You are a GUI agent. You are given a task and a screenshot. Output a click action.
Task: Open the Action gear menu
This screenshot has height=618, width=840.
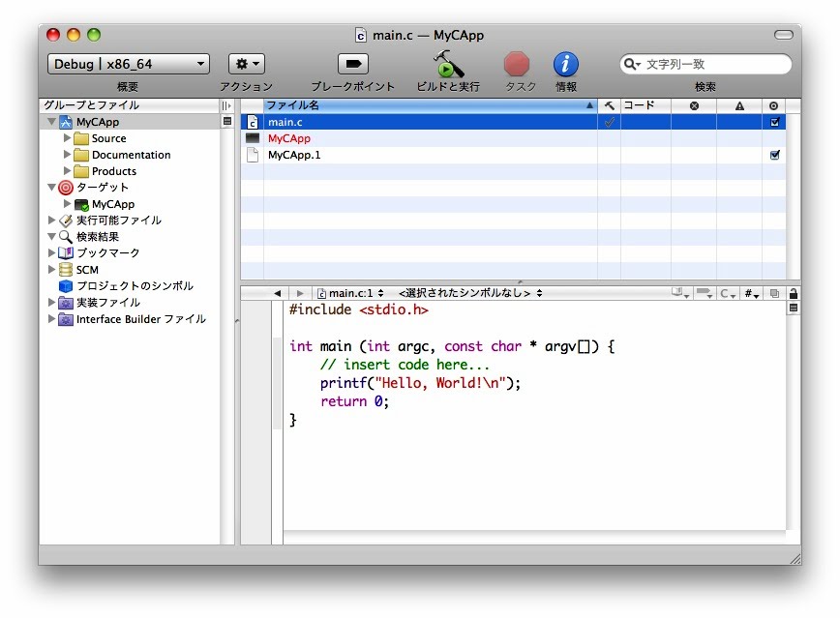click(x=246, y=64)
